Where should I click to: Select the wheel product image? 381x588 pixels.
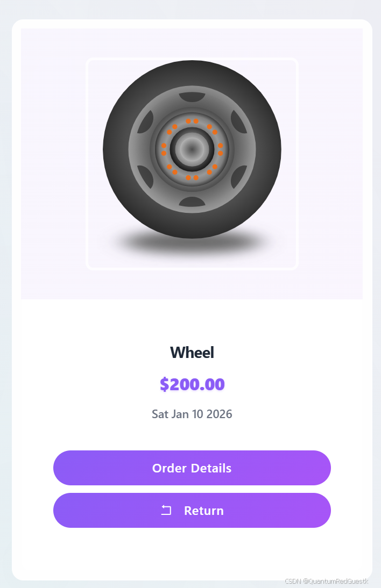point(192,164)
